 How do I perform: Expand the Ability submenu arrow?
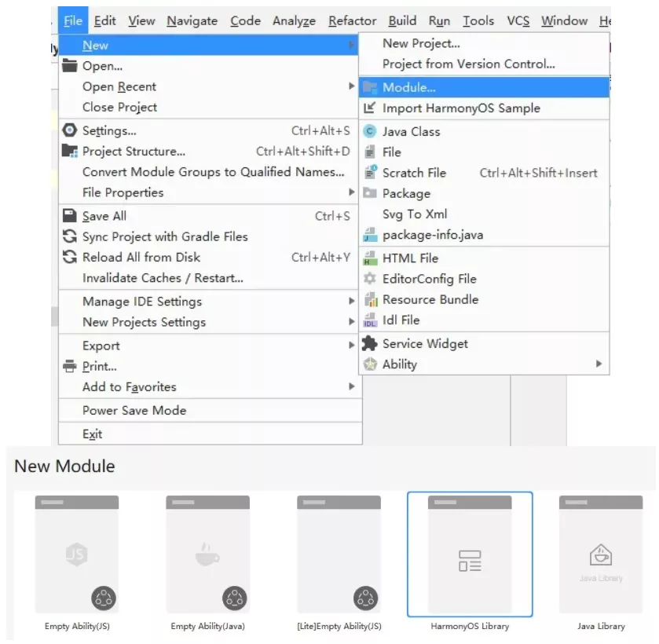coord(599,364)
